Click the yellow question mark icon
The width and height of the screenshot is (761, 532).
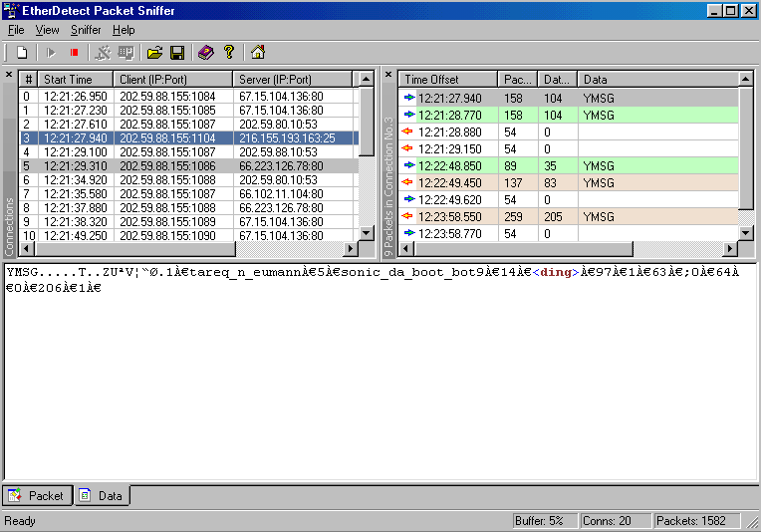(x=229, y=53)
